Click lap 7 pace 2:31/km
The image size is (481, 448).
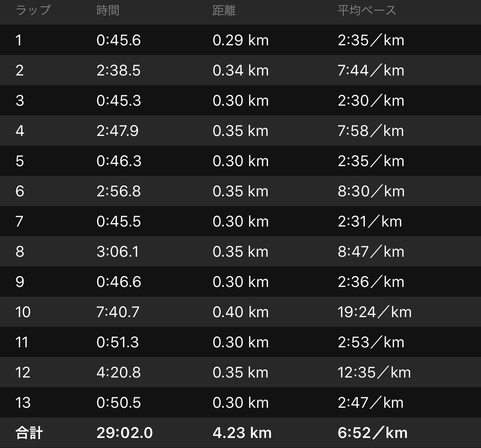coord(369,221)
